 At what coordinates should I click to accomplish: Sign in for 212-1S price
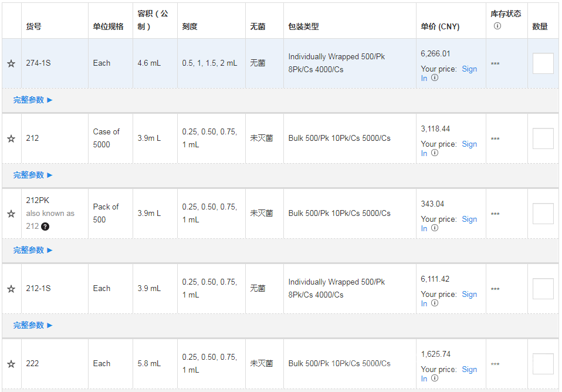coord(469,294)
